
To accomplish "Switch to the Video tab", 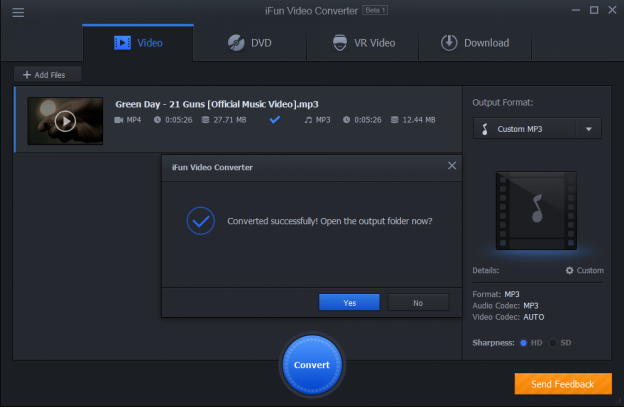I will point(138,43).
